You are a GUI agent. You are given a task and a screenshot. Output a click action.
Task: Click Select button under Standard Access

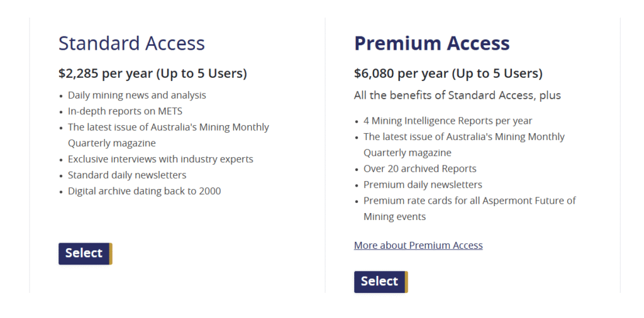(x=84, y=253)
